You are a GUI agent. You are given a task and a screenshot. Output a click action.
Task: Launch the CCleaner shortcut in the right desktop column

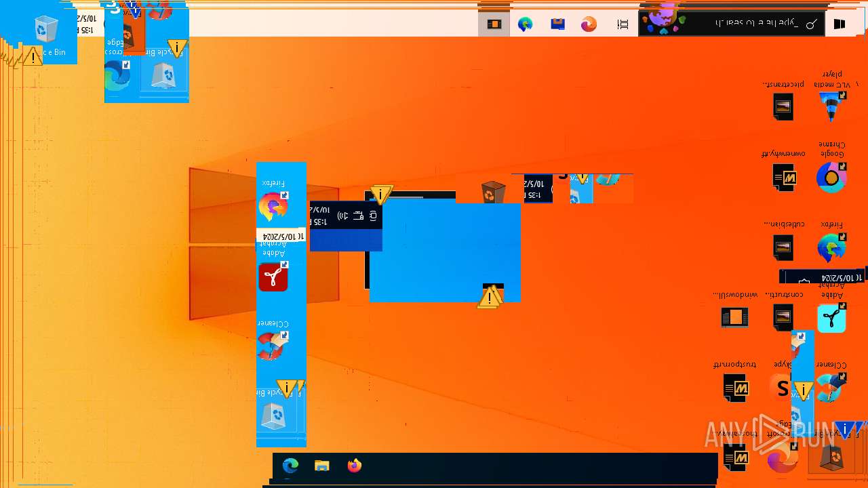831,388
